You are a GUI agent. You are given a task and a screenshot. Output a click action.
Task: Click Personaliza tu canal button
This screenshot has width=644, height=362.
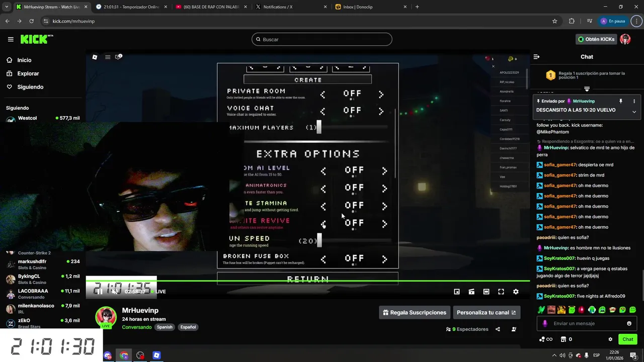pos(487,312)
